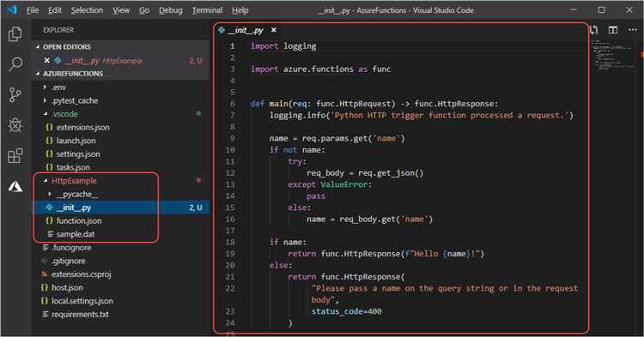Open the File menu
The height and width of the screenshot is (337, 644).
pos(33,10)
